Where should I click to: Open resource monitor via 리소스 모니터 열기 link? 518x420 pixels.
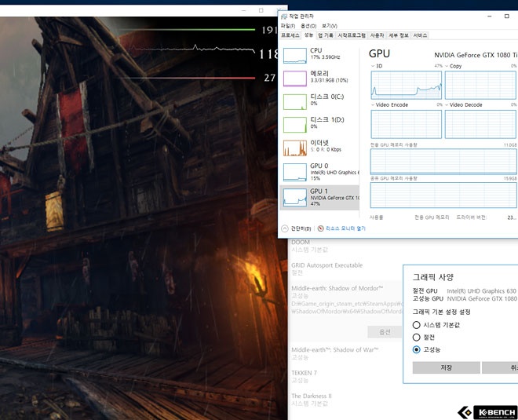[345, 228]
